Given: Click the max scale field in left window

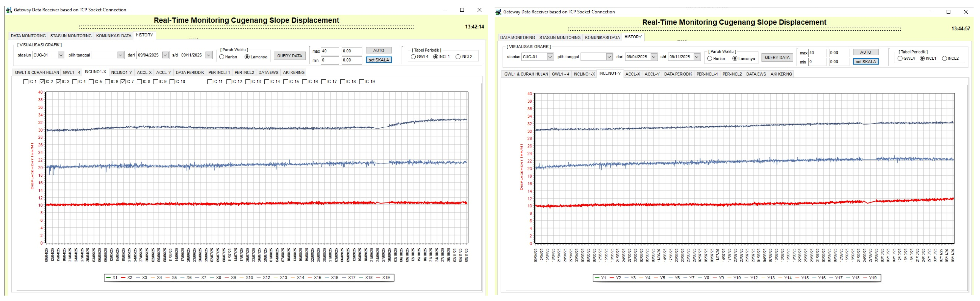Looking at the screenshot, I should 330,51.
